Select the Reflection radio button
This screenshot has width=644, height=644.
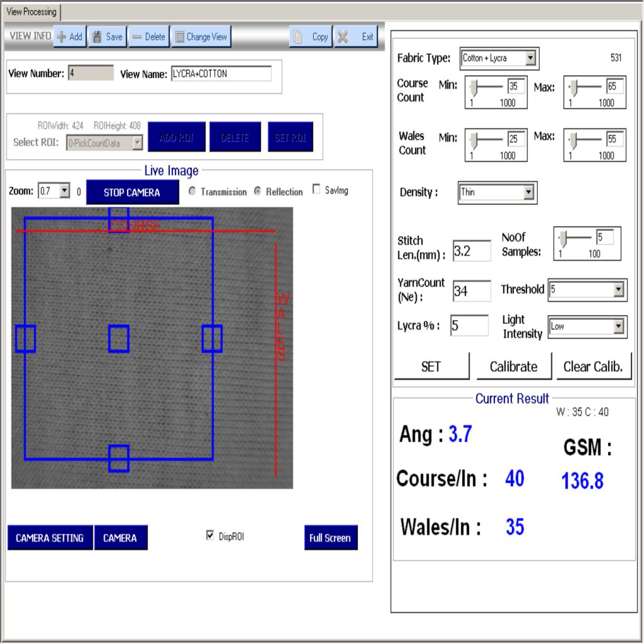click(x=258, y=191)
